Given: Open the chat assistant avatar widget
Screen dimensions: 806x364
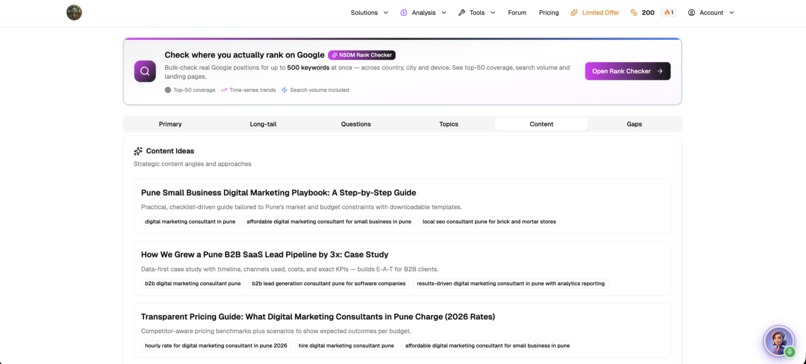Looking at the screenshot, I should pyautogui.click(x=779, y=341).
